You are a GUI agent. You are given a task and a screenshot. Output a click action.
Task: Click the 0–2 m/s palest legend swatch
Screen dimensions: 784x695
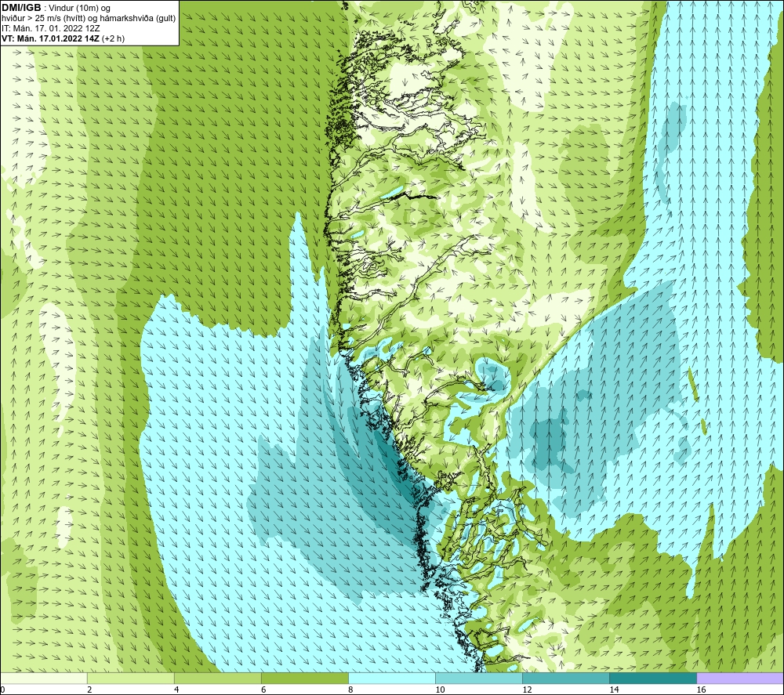point(43,678)
